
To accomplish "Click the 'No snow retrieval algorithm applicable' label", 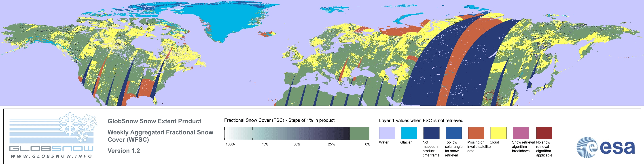I will (544, 149).
